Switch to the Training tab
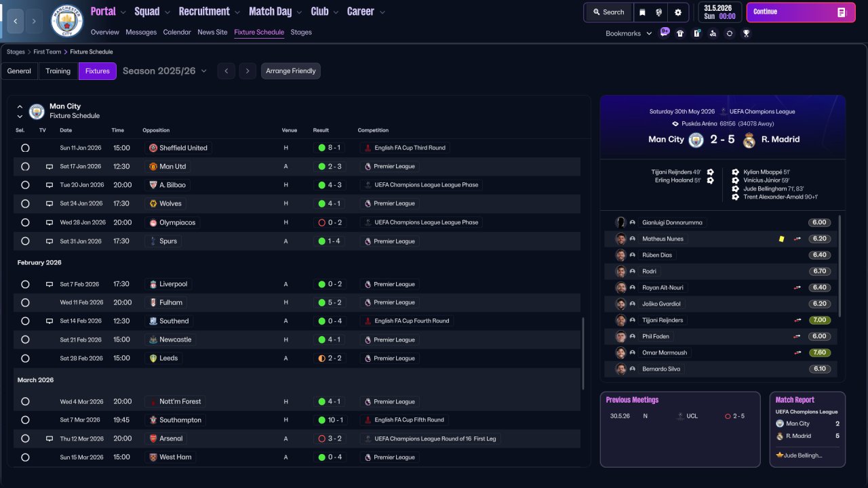Image resolution: width=868 pixels, height=488 pixels. [58, 71]
